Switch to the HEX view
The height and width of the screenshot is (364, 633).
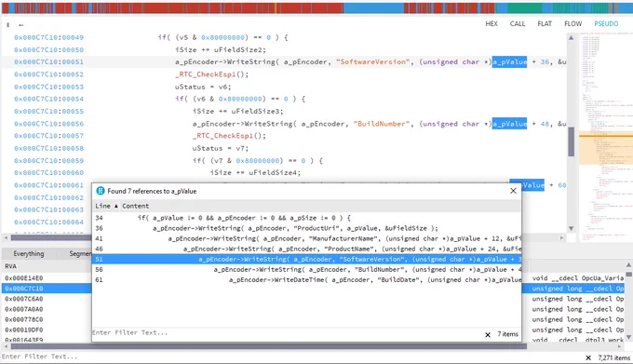pyautogui.click(x=492, y=24)
